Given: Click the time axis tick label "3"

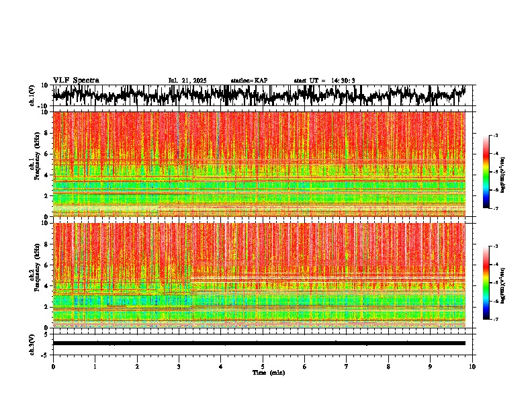Looking at the screenshot, I should pos(179,367).
